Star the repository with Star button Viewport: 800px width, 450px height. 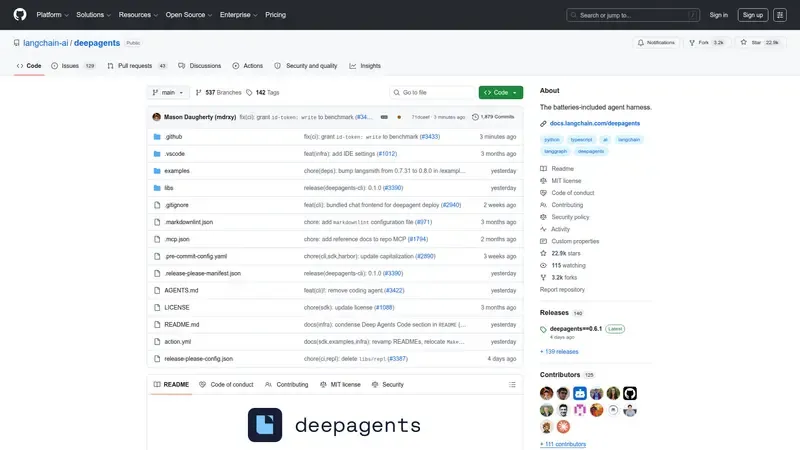[760, 43]
